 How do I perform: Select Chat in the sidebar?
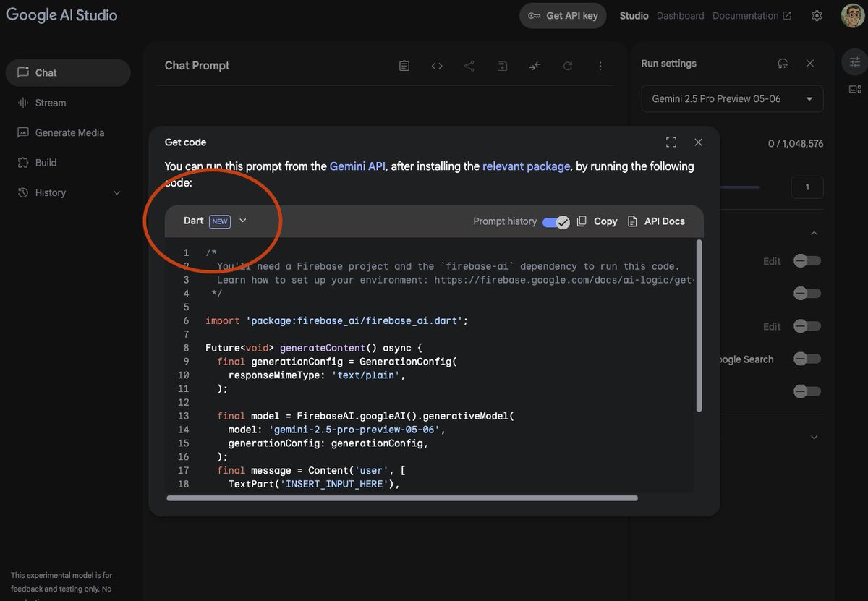tap(68, 73)
